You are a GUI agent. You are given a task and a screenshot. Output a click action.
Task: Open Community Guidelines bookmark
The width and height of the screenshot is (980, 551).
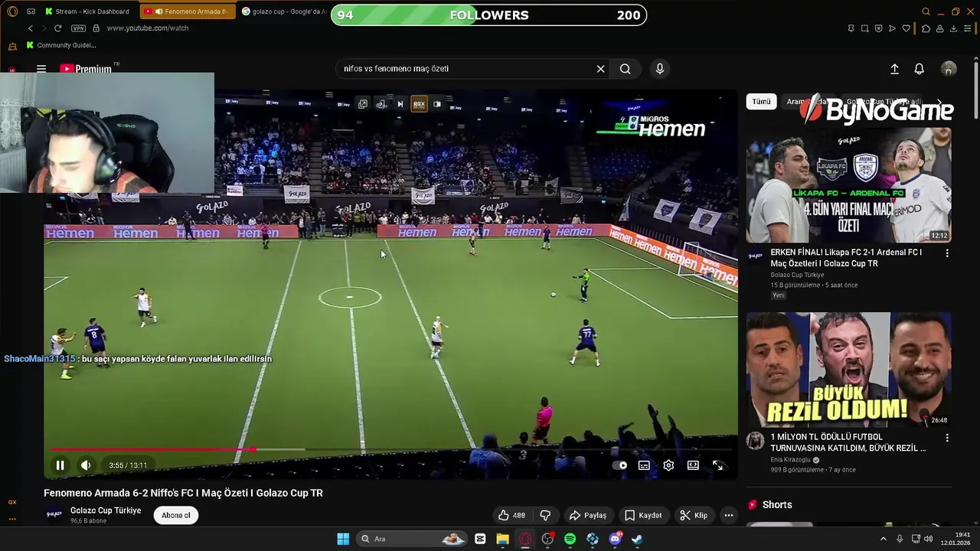pos(60,45)
